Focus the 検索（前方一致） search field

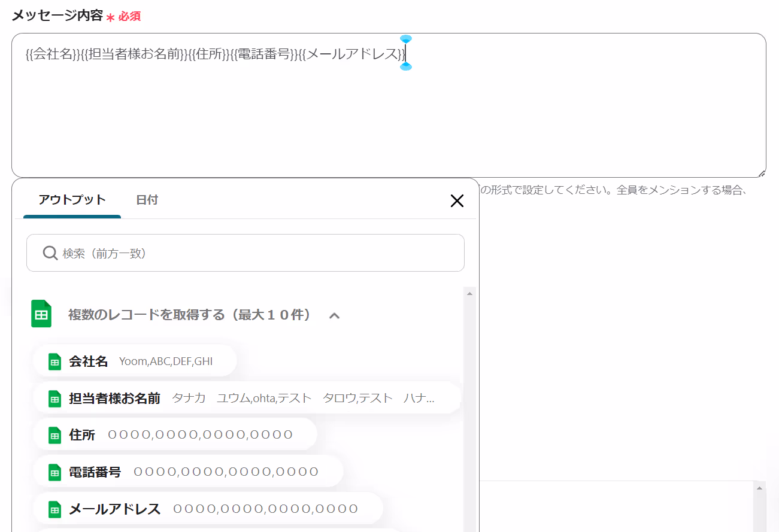245,253
